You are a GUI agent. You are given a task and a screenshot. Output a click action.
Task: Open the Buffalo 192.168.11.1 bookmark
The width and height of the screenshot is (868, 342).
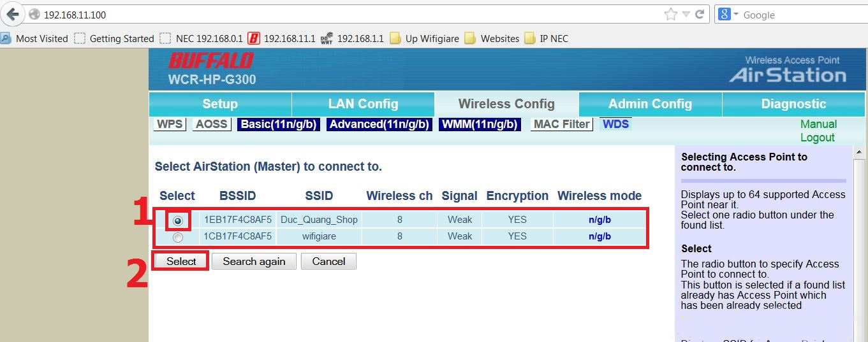pos(282,38)
